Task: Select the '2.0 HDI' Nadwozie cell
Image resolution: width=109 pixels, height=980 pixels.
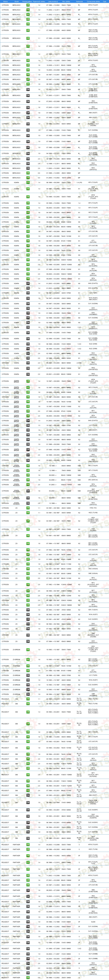Action: [79, 363]
